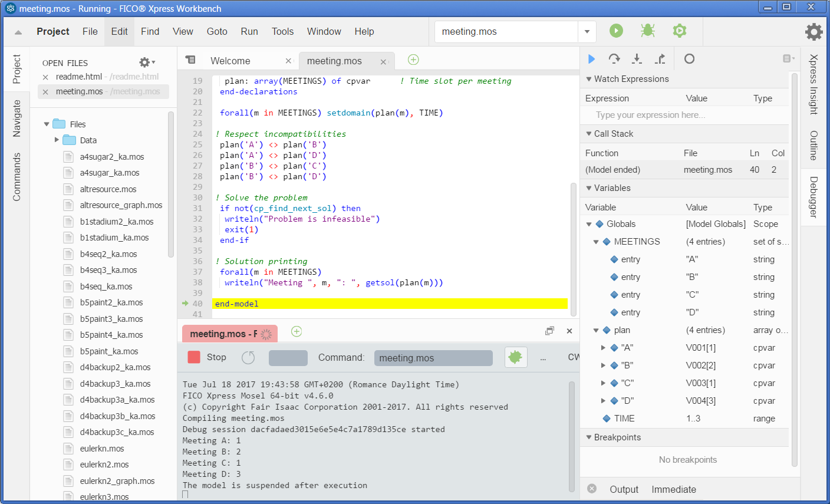Open the Xpress Insight side panel
Screen dimensions: 830x504
point(813,84)
